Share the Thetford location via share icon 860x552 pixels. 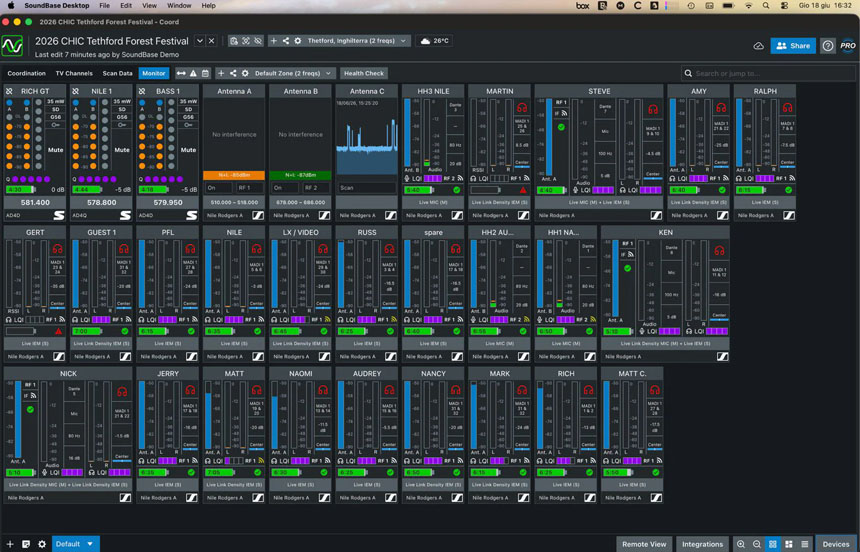click(286, 41)
